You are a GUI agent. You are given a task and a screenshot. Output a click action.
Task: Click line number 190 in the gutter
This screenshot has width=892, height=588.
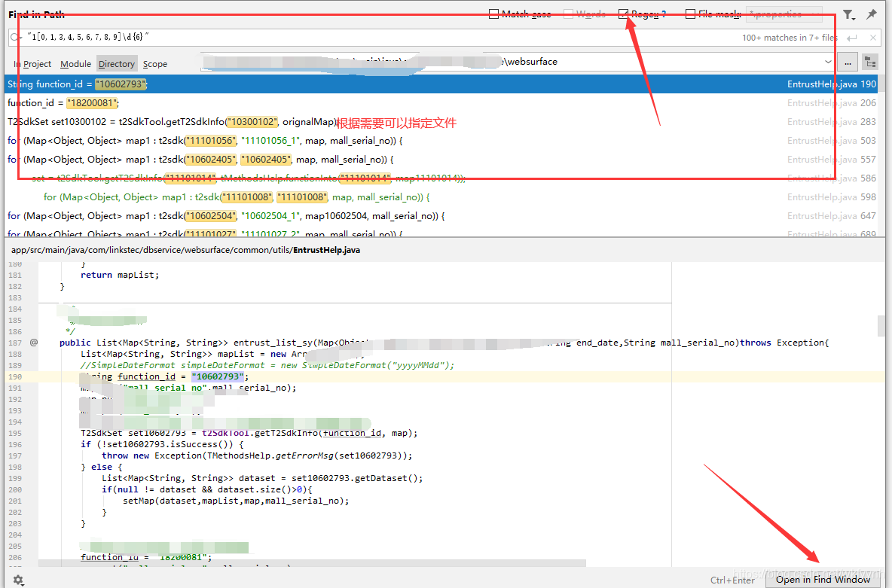pos(15,376)
